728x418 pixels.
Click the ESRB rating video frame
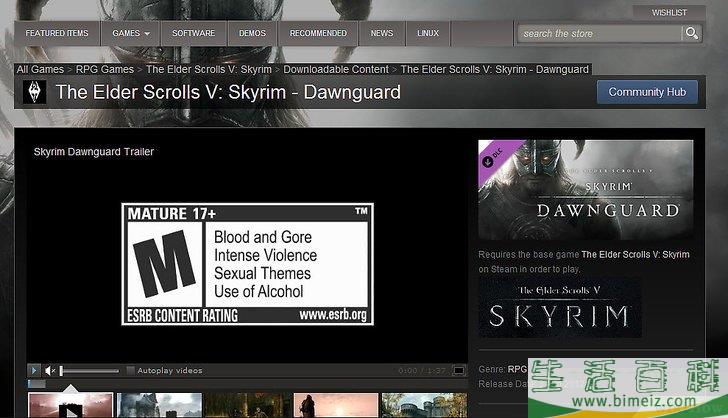pos(247,264)
